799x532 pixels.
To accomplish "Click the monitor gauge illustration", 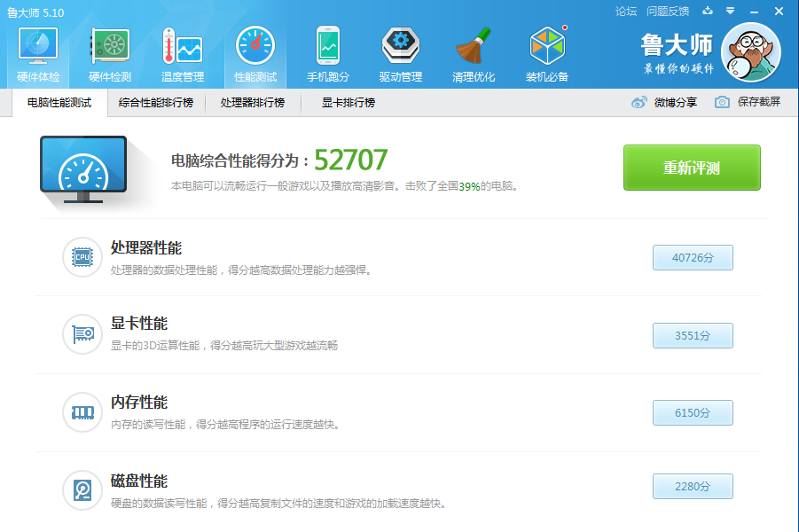I will pyautogui.click(x=83, y=169).
